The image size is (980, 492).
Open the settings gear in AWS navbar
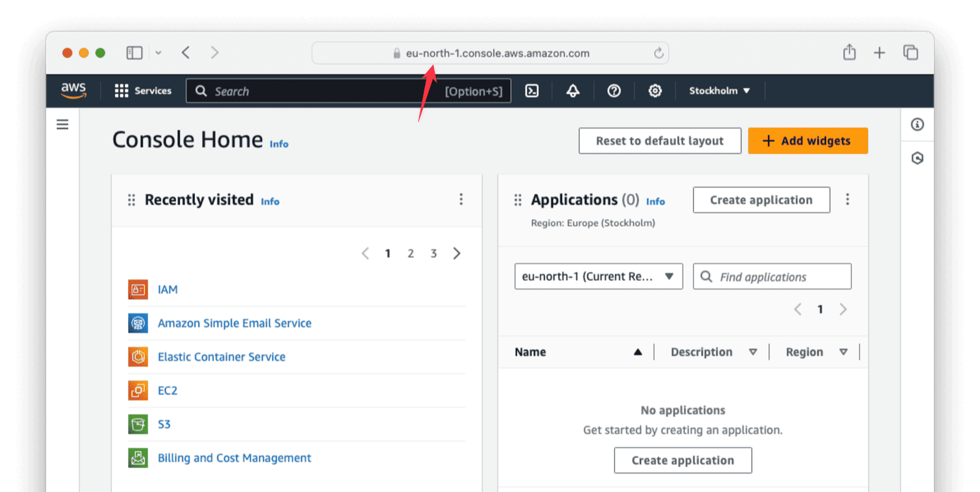655,91
